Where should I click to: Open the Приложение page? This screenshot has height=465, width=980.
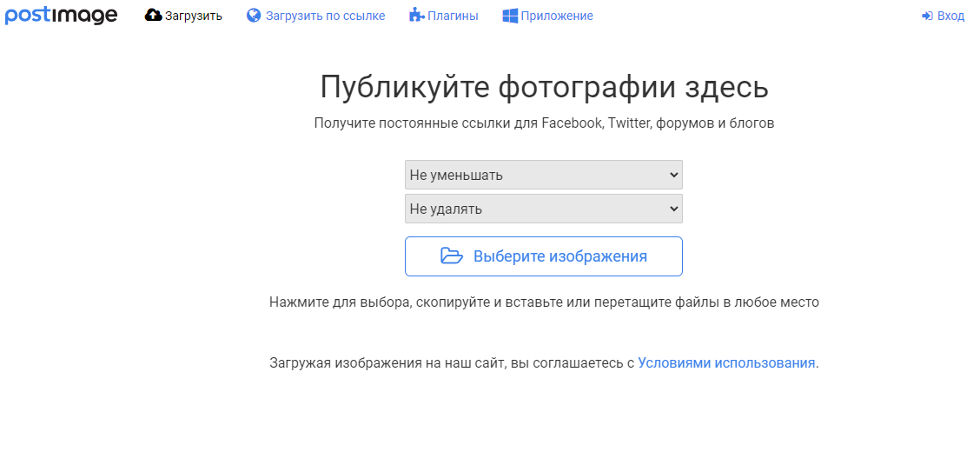548,16
